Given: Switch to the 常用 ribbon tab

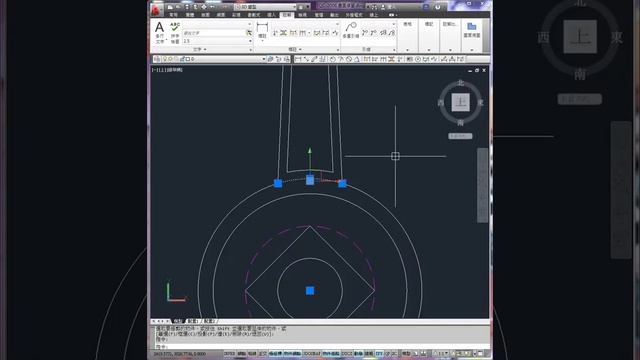Looking at the screenshot, I should (174, 15).
